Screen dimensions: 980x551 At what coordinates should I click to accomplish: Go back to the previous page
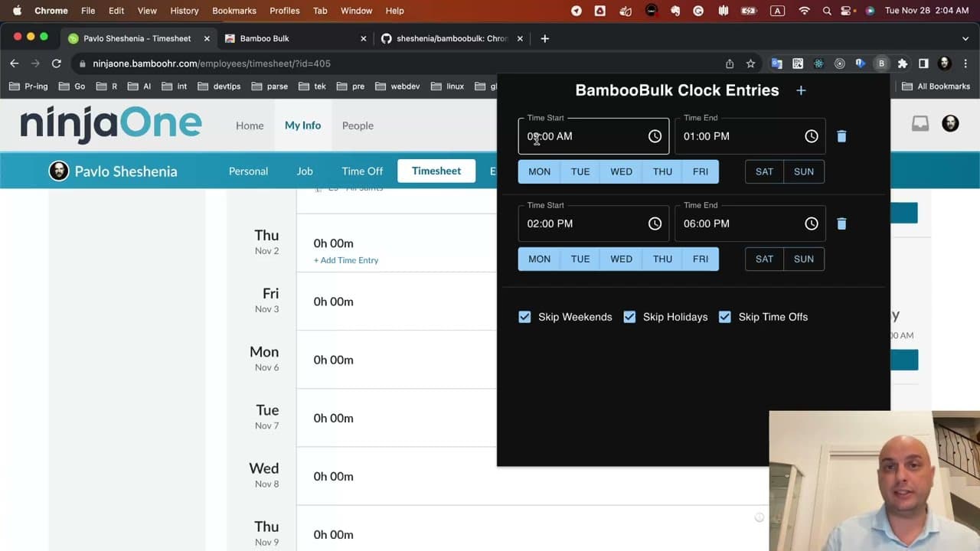click(14, 64)
